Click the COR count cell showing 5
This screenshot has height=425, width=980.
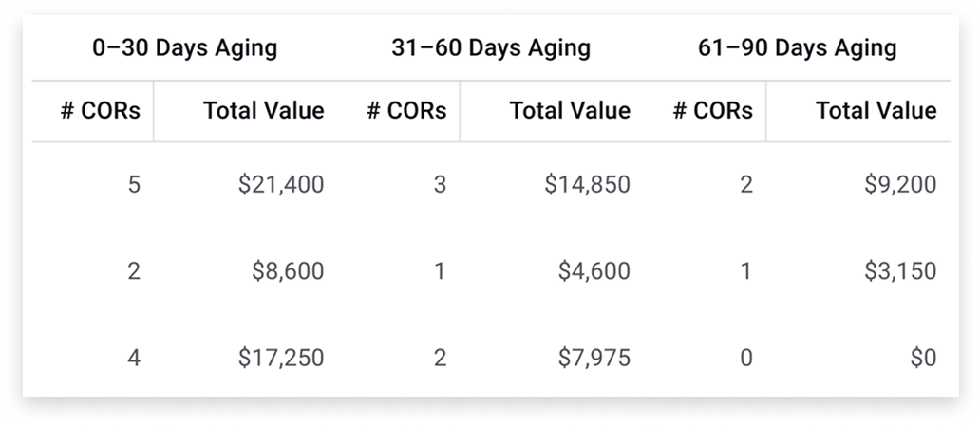click(133, 184)
